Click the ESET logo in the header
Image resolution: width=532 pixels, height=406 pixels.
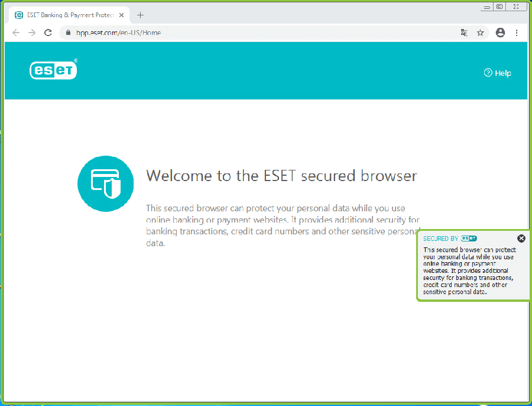tap(53, 70)
